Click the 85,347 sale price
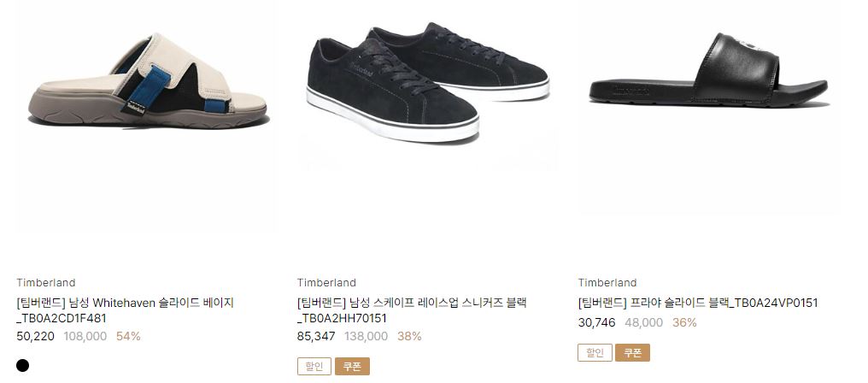Image resolution: width=868 pixels, height=383 pixels. point(316,336)
